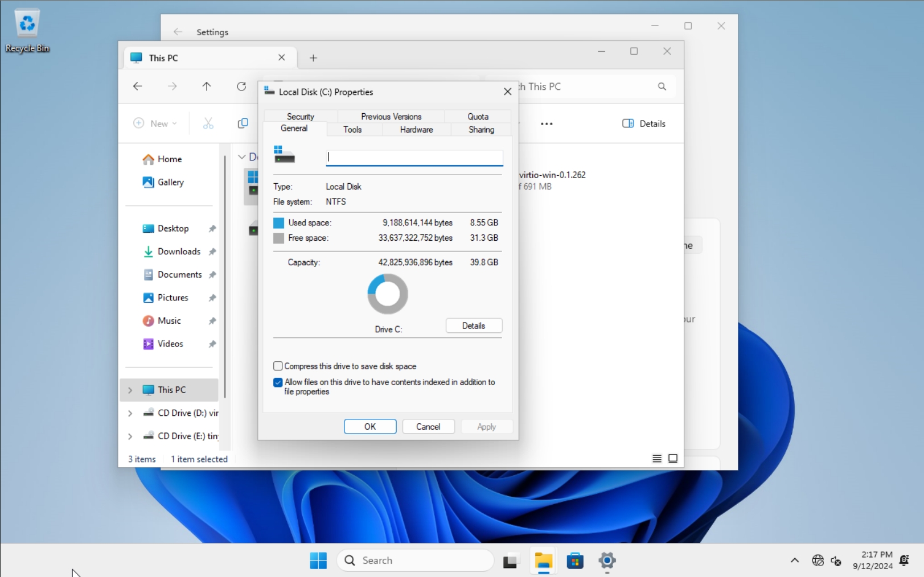Close the Local Disk Properties dialog
924x577 pixels.
coord(508,92)
